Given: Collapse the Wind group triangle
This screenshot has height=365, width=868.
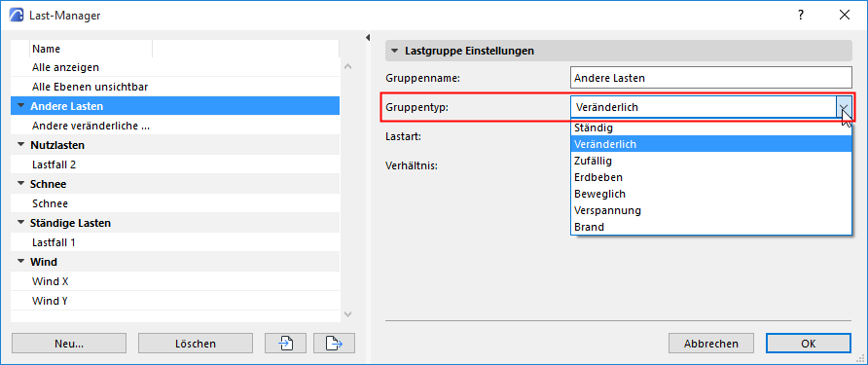Looking at the screenshot, I should tap(21, 262).
